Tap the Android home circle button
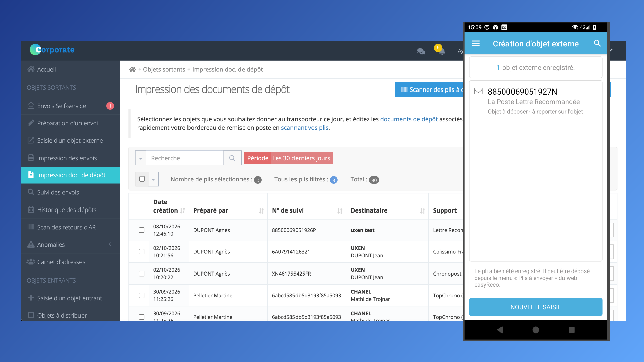 (536, 330)
